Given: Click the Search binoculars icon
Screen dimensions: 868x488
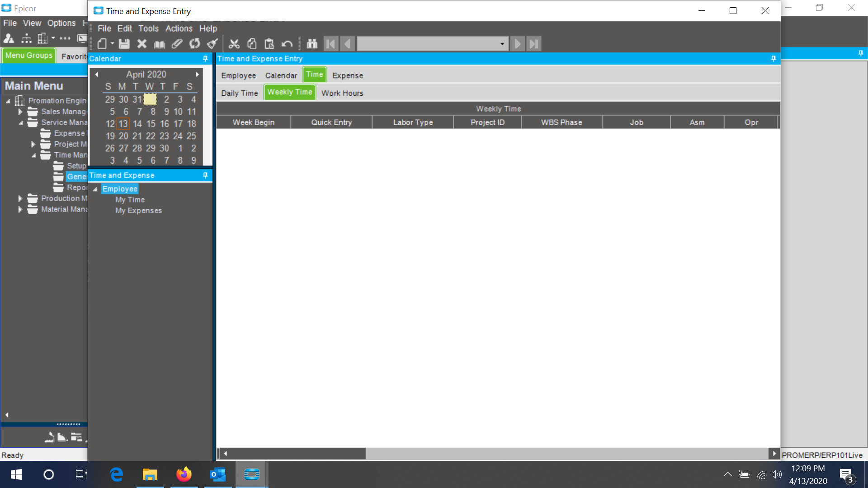Looking at the screenshot, I should tap(312, 44).
